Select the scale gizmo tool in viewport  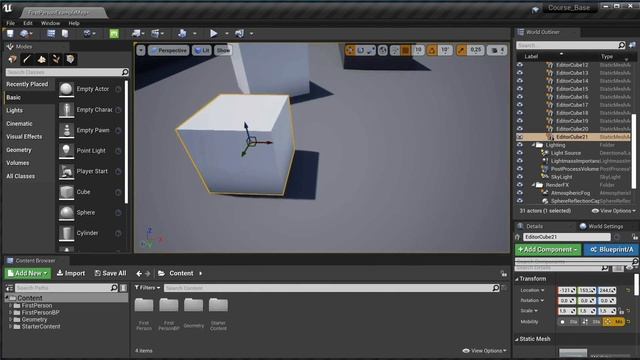pos(371,50)
